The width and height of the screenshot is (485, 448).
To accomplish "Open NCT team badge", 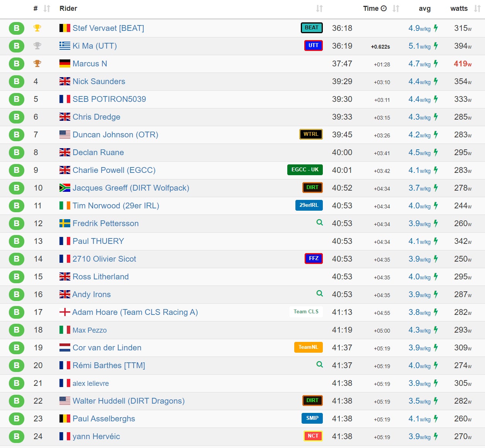I will (x=313, y=436).
